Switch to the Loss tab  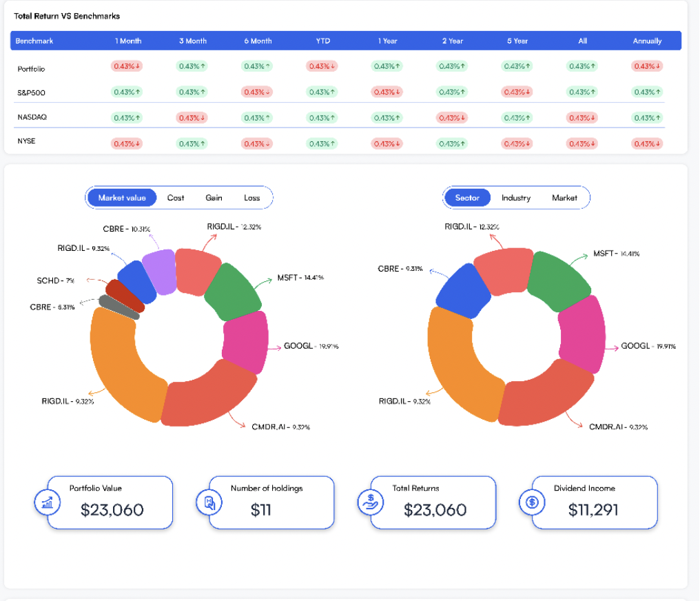pyautogui.click(x=251, y=198)
